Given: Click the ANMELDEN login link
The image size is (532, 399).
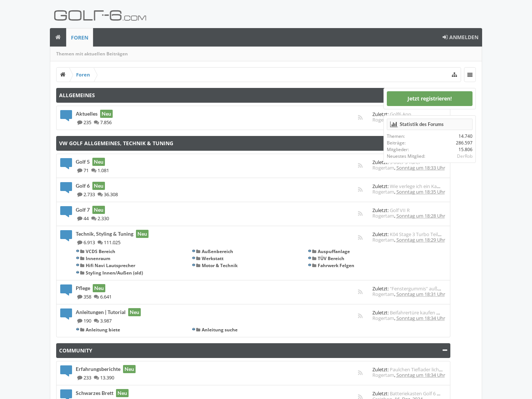Looking at the screenshot, I should (x=460, y=37).
